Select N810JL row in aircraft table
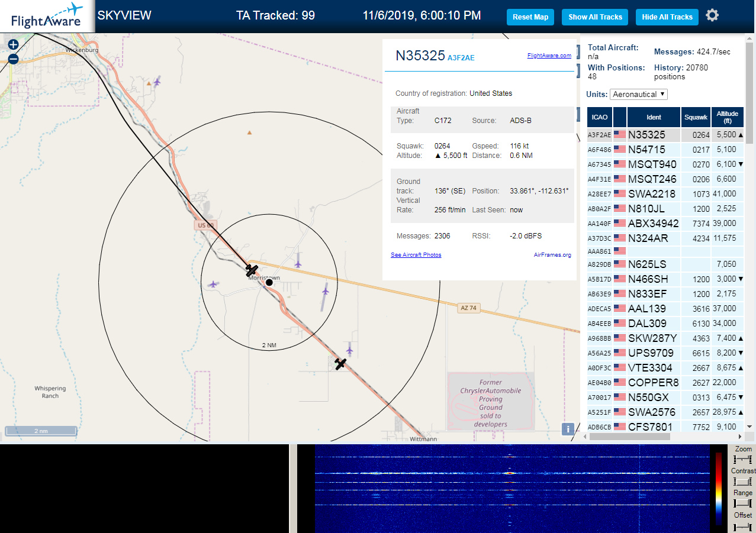The height and width of the screenshot is (533, 756). coord(665,208)
